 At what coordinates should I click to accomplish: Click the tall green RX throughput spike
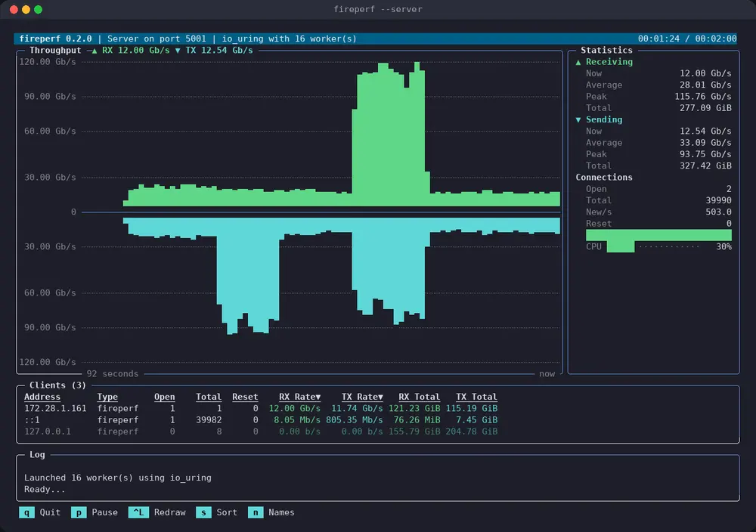[x=391, y=135]
